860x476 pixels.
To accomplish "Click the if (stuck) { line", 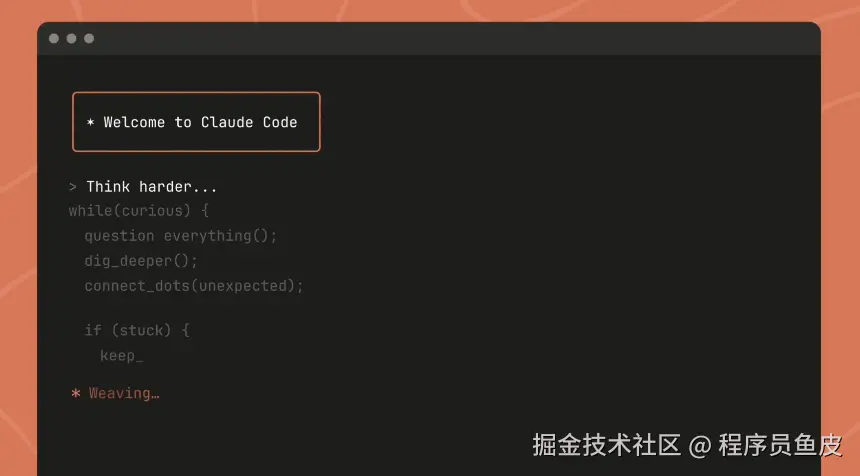I will coord(136,330).
